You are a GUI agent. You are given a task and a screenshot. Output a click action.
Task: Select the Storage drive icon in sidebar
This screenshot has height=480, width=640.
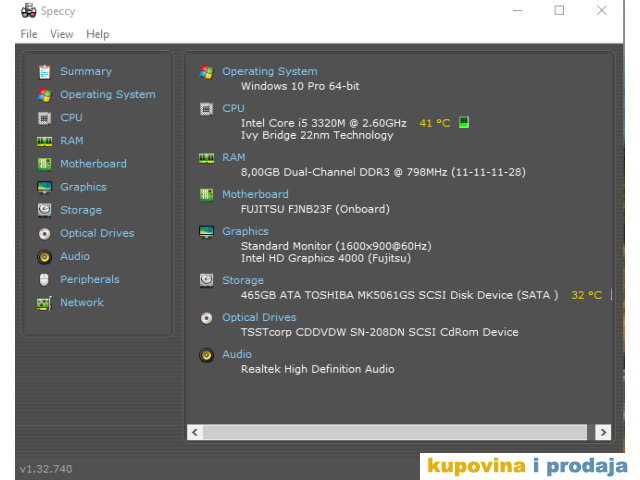[x=44, y=210]
